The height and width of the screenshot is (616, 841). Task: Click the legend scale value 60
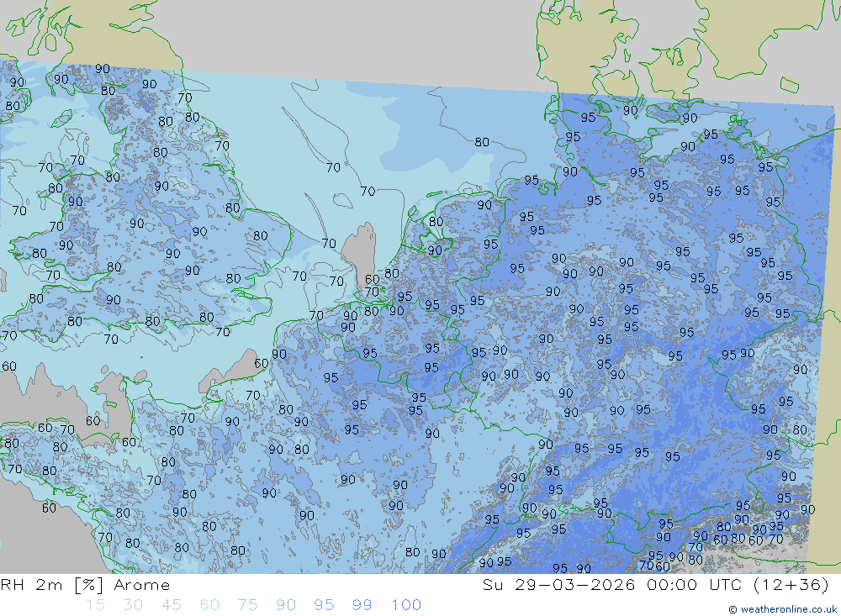tap(209, 605)
